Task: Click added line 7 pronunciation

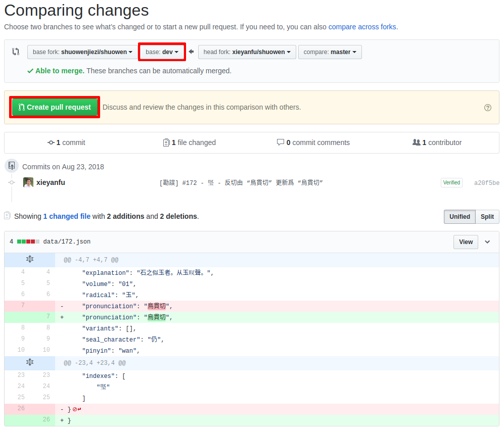Action: pyautogui.click(x=252, y=317)
